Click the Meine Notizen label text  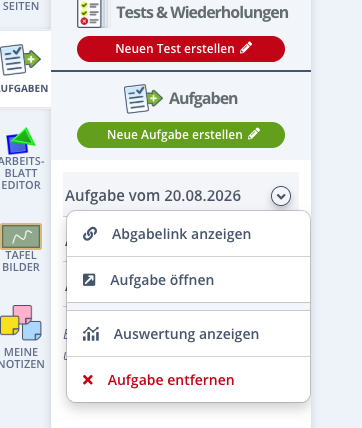coord(22,358)
